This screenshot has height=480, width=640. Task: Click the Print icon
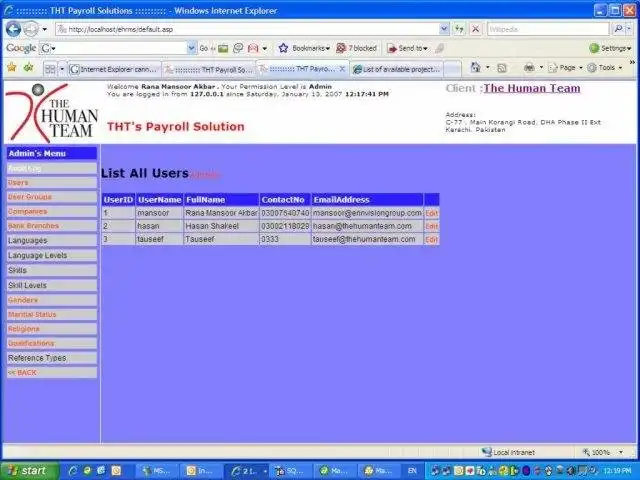click(x=529, y=68)
